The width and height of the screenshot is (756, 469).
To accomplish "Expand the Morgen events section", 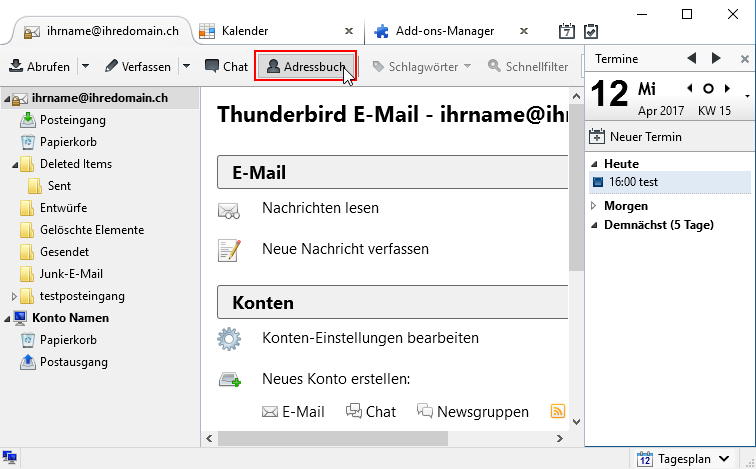I will pos(594,206).
